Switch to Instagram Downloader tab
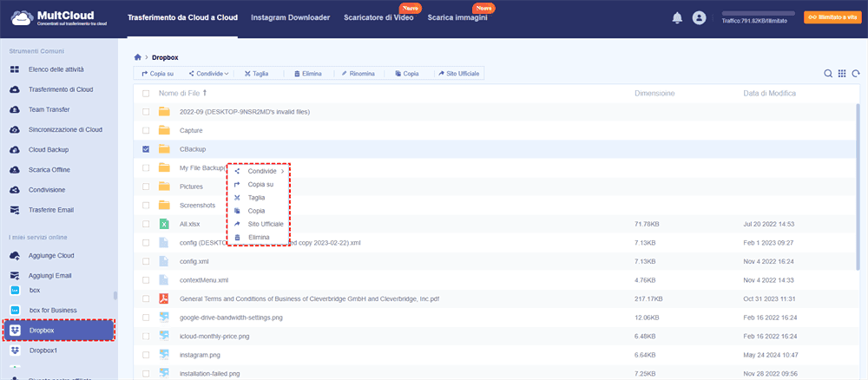This screenshot has height=380, width=868. point(291,17)
